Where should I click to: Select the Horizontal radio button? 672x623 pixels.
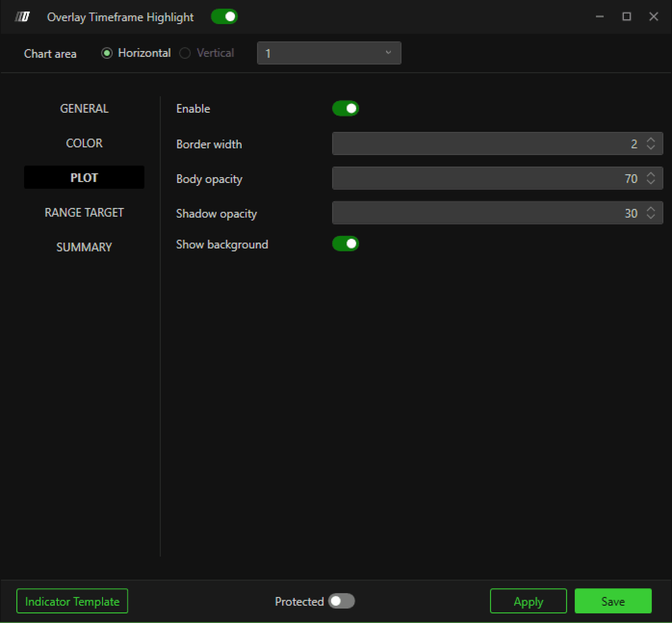coord(107,53)
